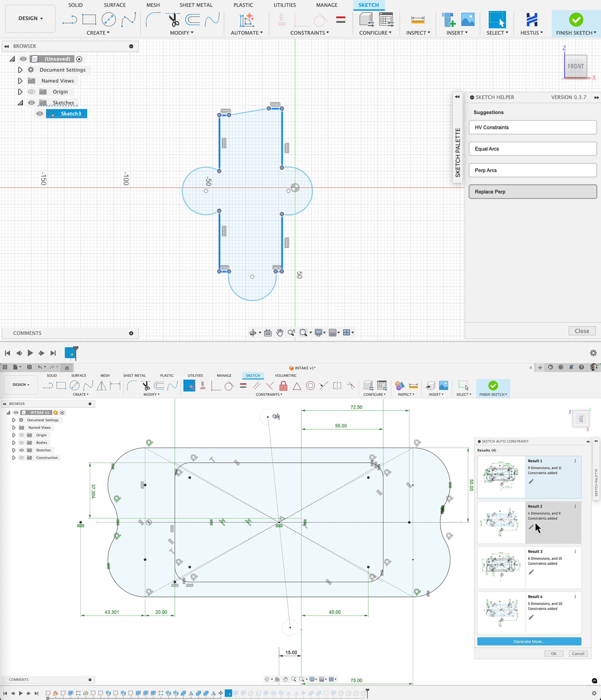Select the Measure ruler icon under Inspect
Image resolution: width=601 pixels, height=700 pixels.
coord(417,20)
